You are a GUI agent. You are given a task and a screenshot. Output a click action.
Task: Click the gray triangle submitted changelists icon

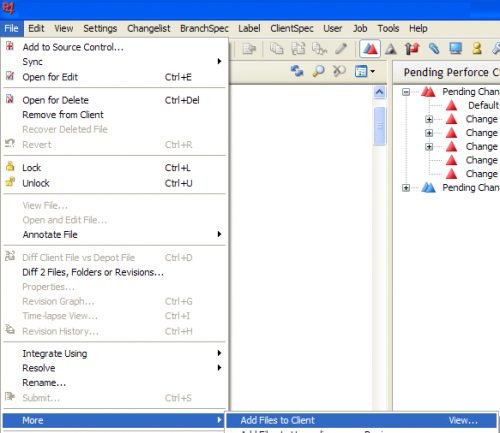391,49
